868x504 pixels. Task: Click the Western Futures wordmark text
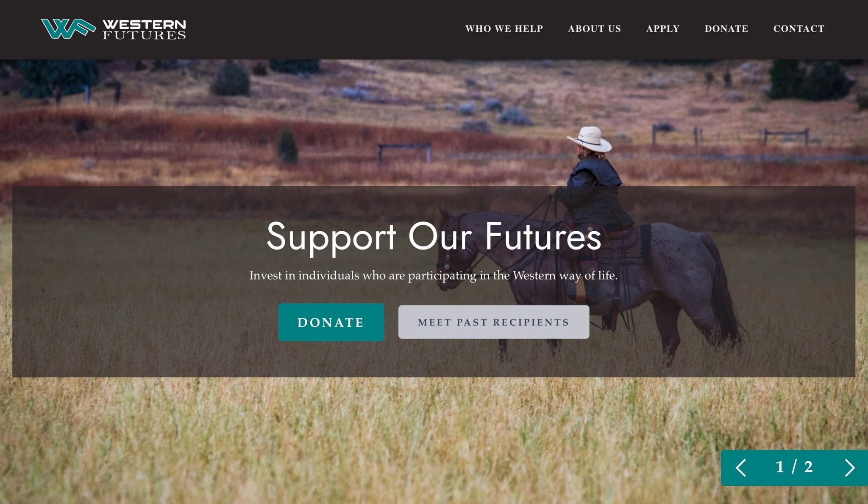pyautogui.click(x=144, y=29)
